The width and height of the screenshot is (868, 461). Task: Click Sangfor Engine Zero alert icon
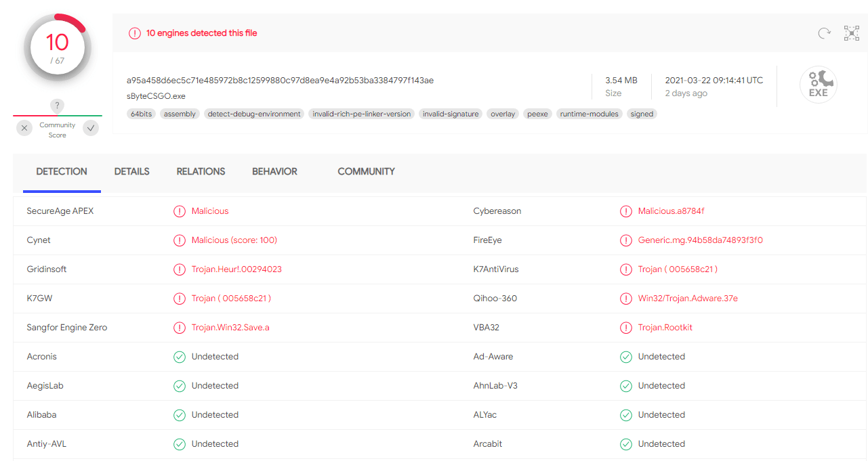click(x=180, y=328)
